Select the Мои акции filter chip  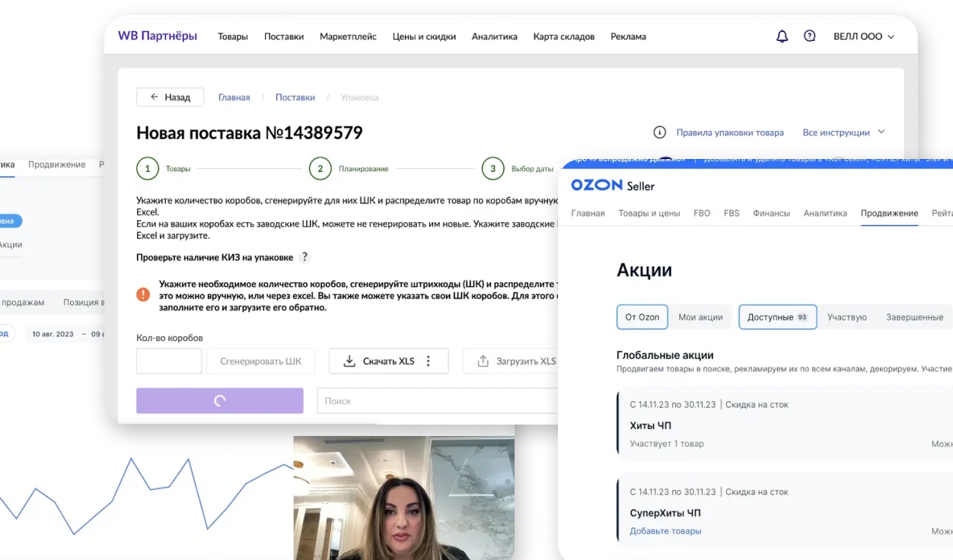700,317
